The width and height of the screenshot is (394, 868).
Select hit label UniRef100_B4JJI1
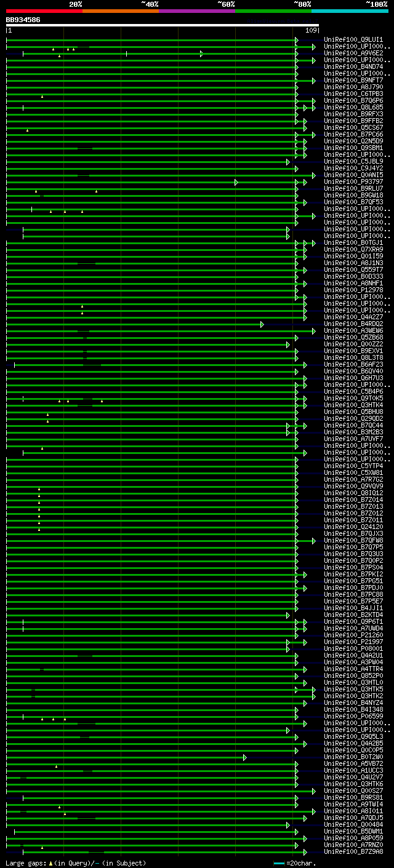(x=353, y=608)
